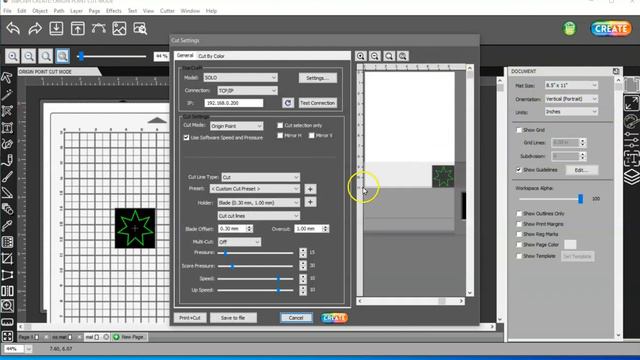The image size is (640, 360).
Task: Click the Redo arrow icon
Action: click(x=35, y=29)
